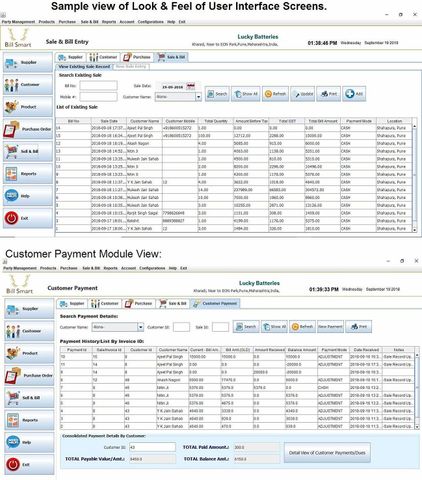The height and width of the screenshot is (480, 422).
Task: Click Refresh in Search Existing Sale toolbar
Action: tap(275, 94)
